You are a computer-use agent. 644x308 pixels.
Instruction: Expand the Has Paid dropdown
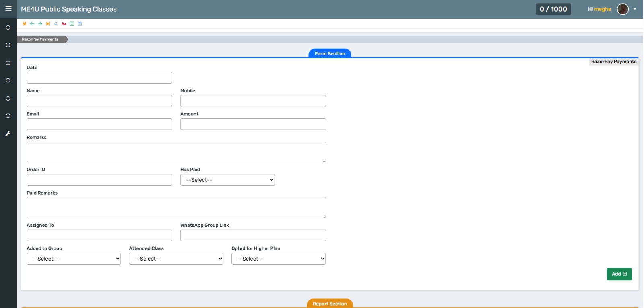coord(227,180)
